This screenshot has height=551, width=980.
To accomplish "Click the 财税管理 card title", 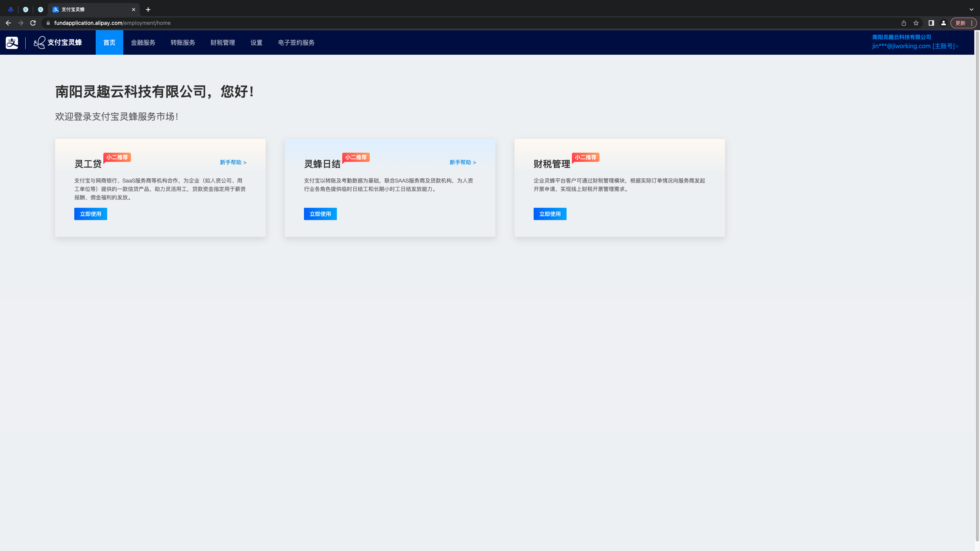I will 552,164.
